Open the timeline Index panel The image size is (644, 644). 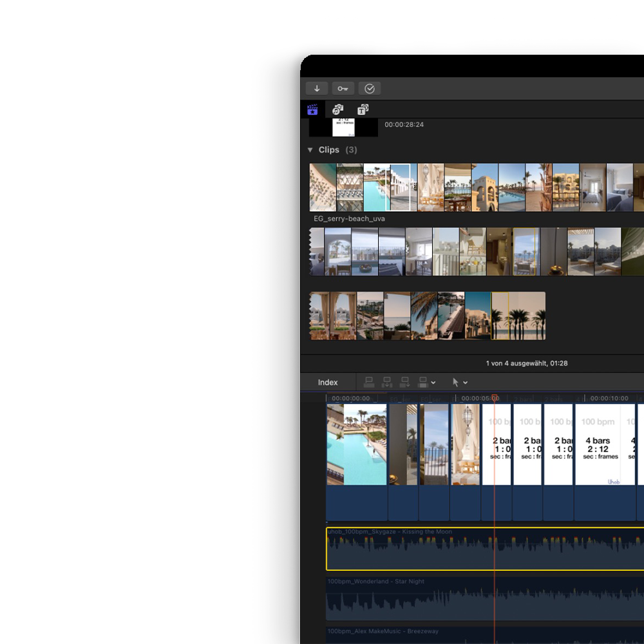click(x=328, y=383)
